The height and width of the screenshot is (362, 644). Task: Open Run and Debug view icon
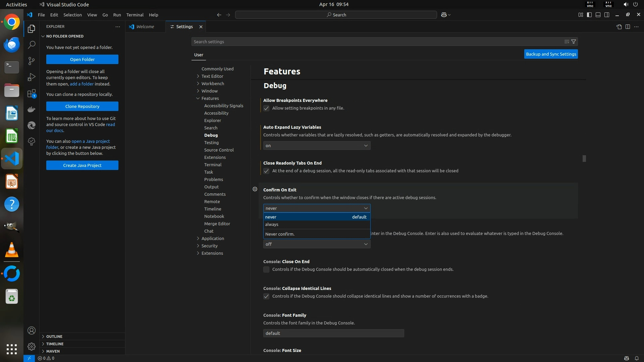pos(32,77)
